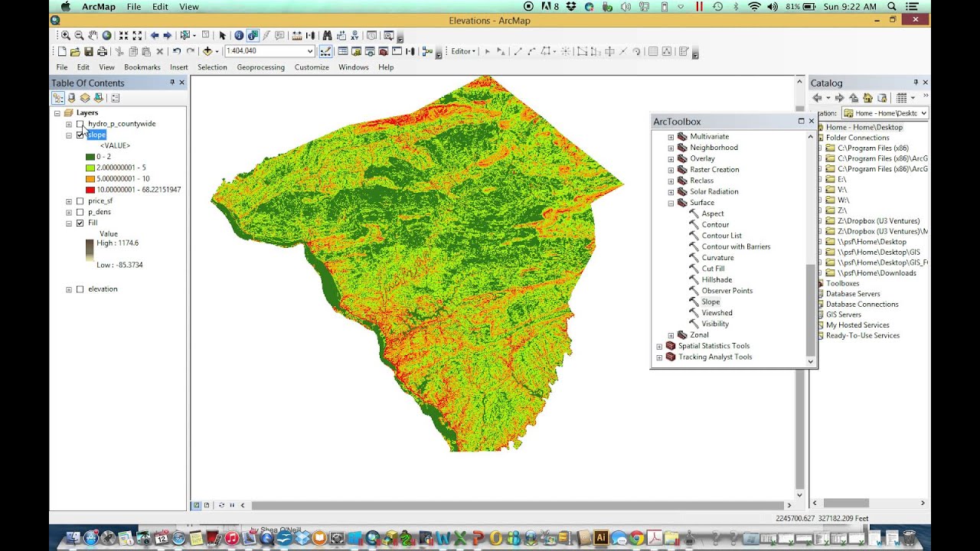
Task: Click the Fill layer gradient ramp
Action: pos(90,251)
